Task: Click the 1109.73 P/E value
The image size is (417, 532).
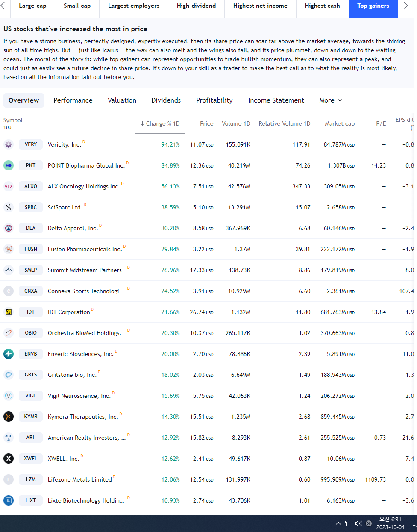Action: pos(375,479)
